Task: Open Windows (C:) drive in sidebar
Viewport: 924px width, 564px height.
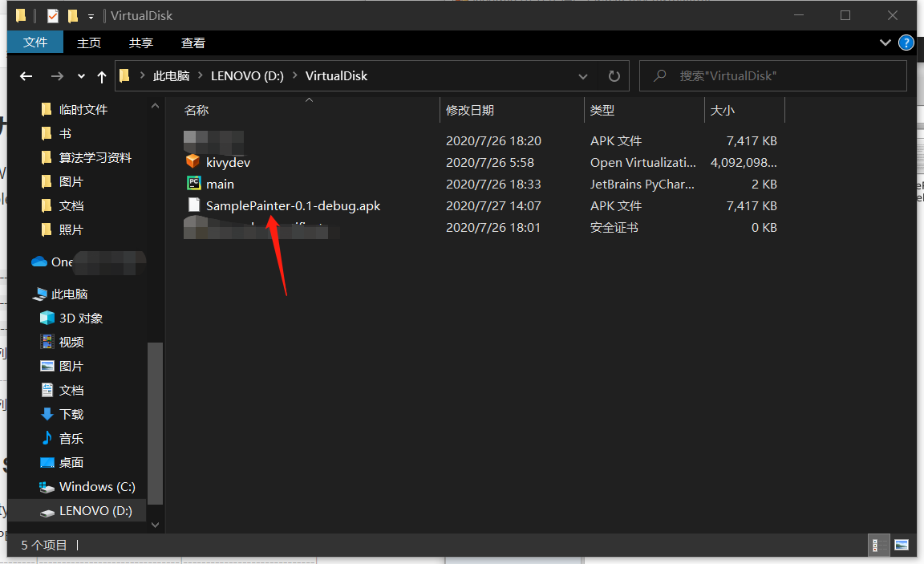Action: 96,487
